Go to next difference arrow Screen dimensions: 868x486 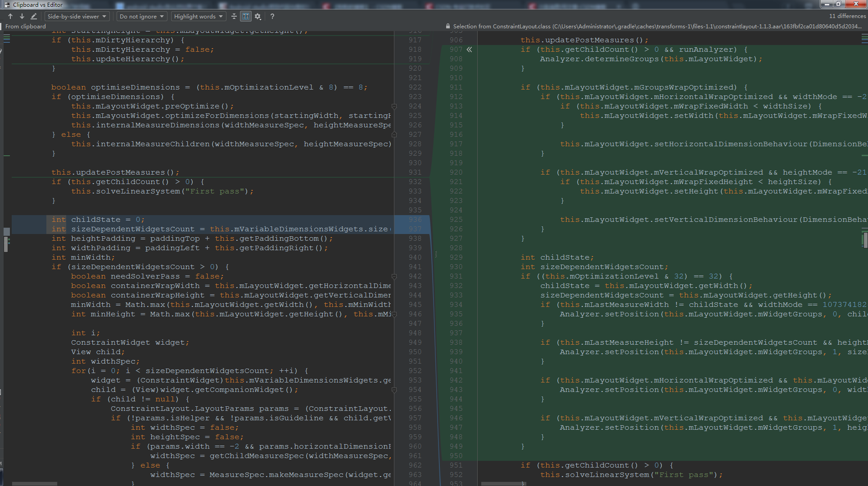[22, 16]
